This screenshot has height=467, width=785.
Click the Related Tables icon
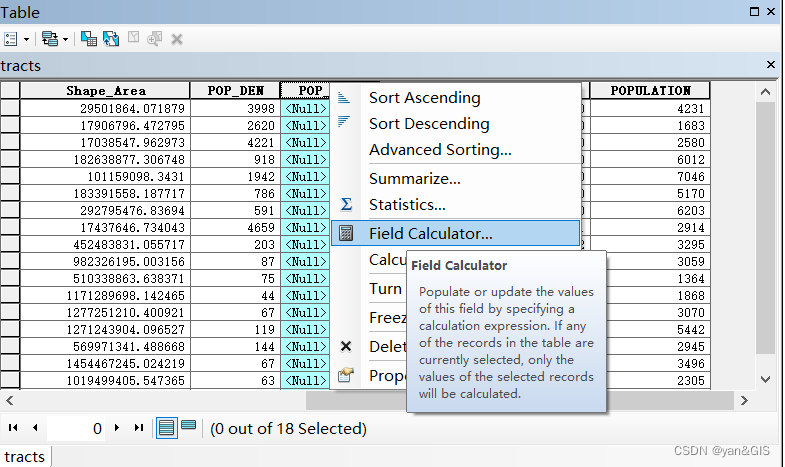49,39
